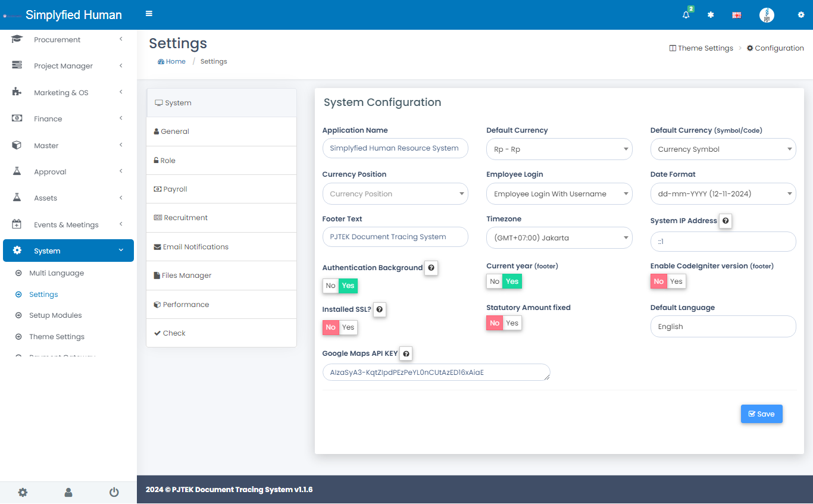Open the Default Currency Rp dropdown

559,149
